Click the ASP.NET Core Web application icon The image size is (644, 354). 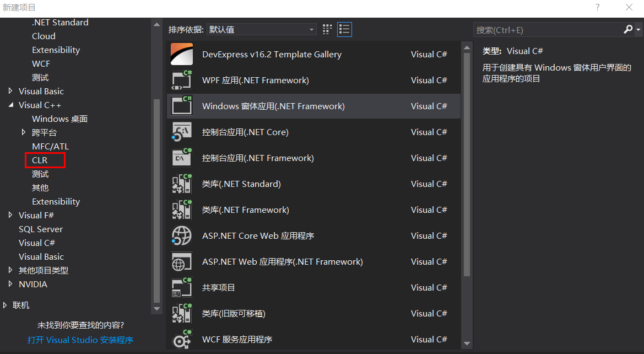click(x=182, y=235)
